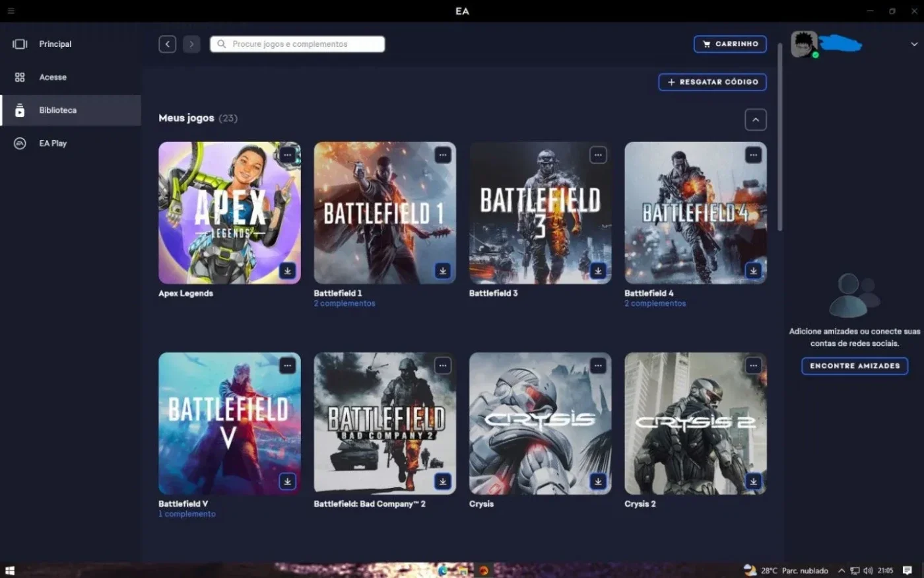Click Encontre Amizades button

click(855, 366)
